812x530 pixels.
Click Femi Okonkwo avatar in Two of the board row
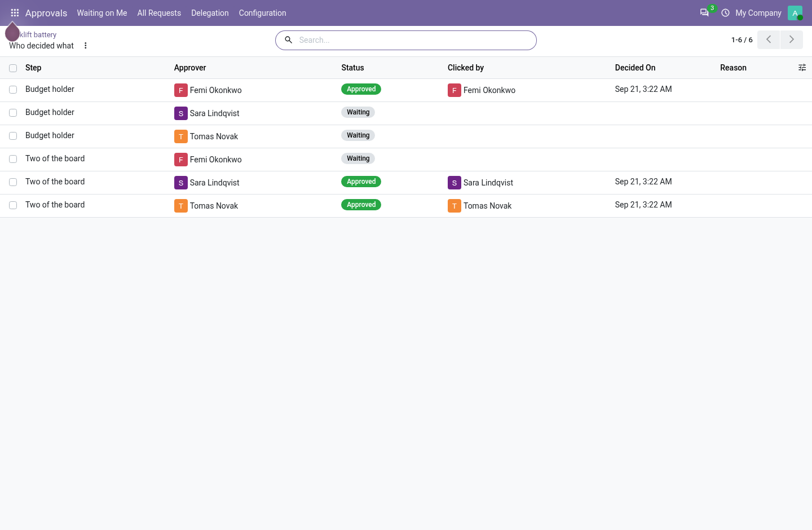pyautogui.click(x=180, y=160)
